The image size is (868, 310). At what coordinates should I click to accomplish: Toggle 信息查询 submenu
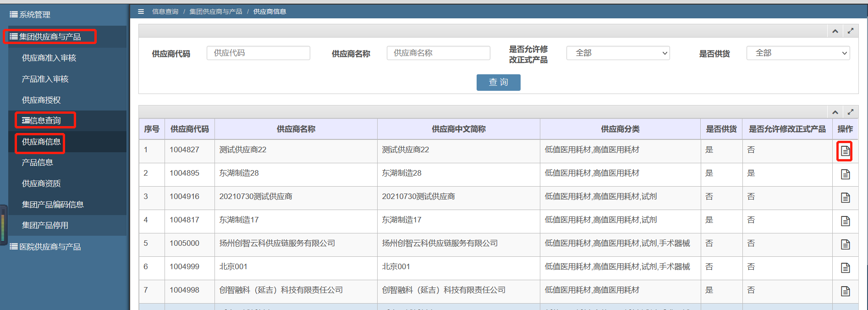pos(41,121)
